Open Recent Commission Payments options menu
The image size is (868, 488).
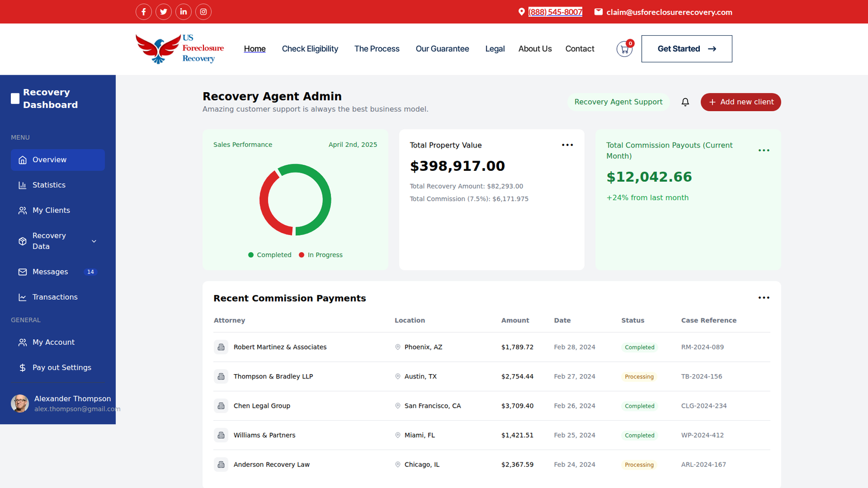(764, 298)
